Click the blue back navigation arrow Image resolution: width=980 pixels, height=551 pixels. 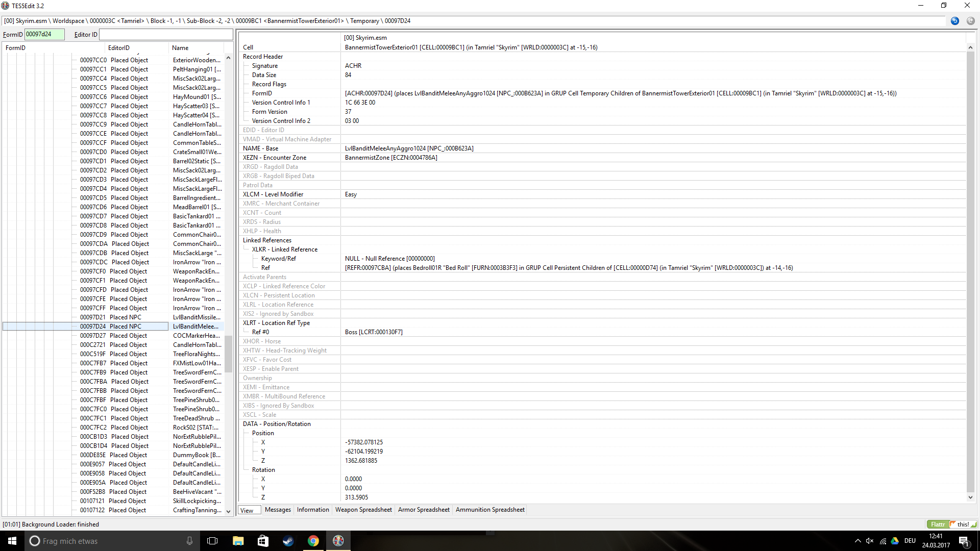click(x=954, y=21)
